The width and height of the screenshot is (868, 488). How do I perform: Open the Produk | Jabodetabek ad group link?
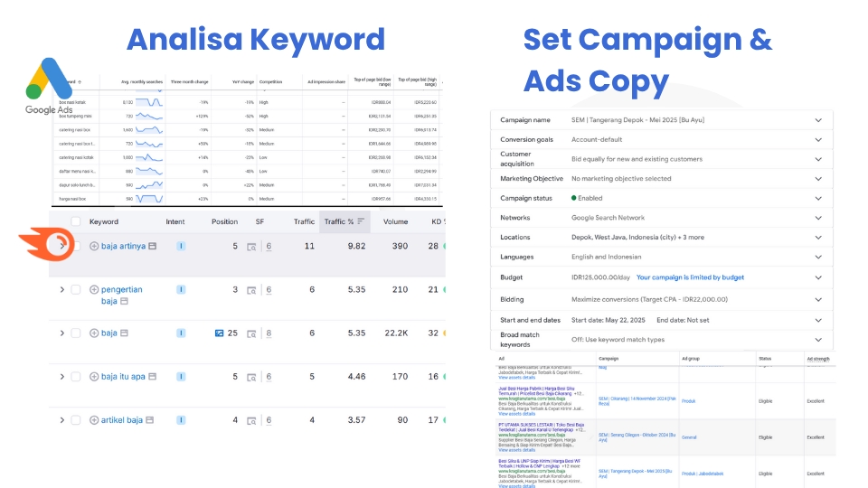(x=702, y=474)
